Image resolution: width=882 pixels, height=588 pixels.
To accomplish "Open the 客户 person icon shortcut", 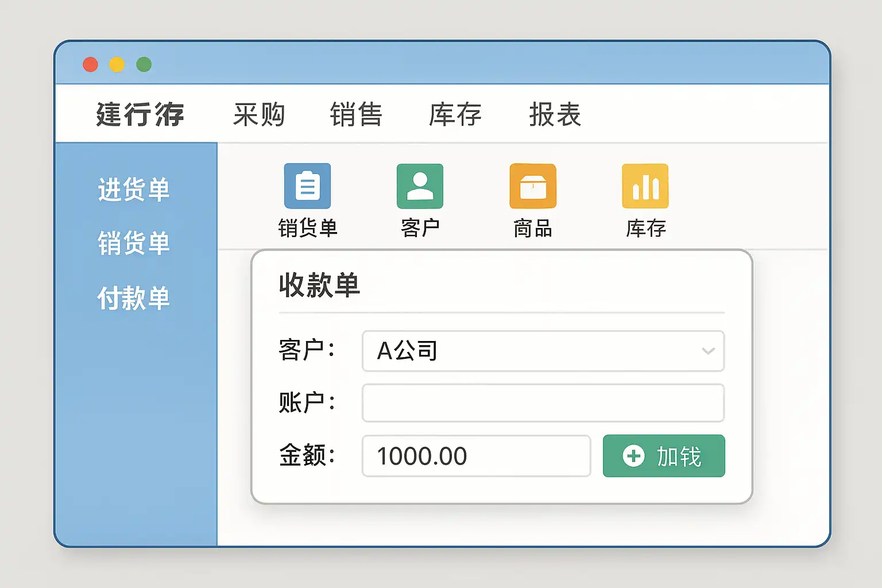I will (420, 186).
